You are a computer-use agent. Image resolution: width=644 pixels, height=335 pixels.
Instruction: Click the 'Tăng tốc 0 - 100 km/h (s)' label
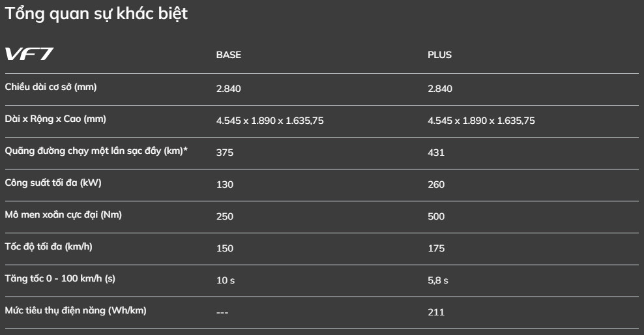click(60, 279)
